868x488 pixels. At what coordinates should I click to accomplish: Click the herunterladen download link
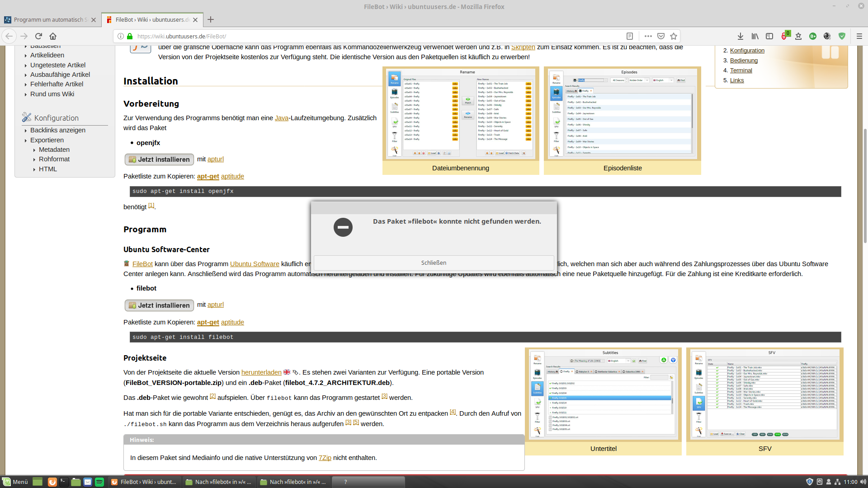(261, 372)
